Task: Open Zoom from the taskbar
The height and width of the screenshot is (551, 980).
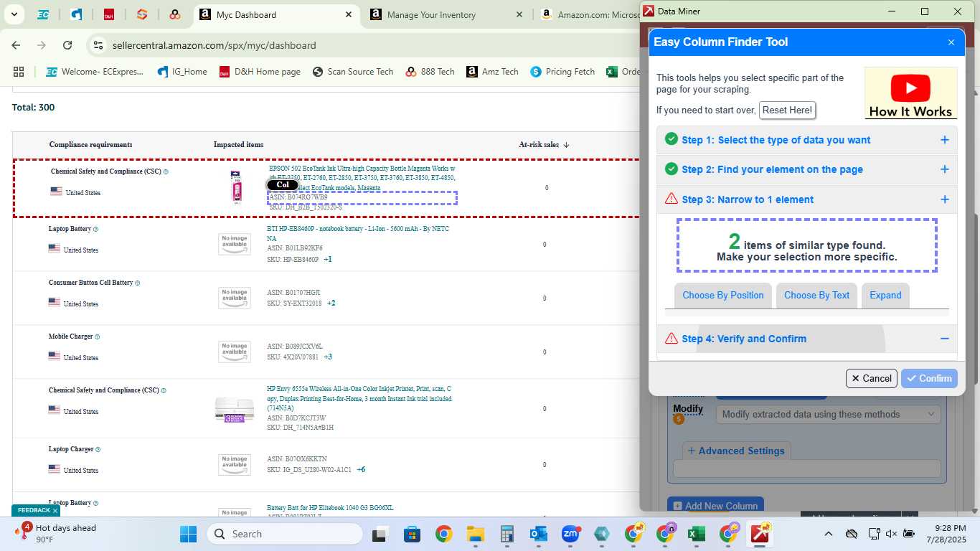Action: [x=570, y=534]
